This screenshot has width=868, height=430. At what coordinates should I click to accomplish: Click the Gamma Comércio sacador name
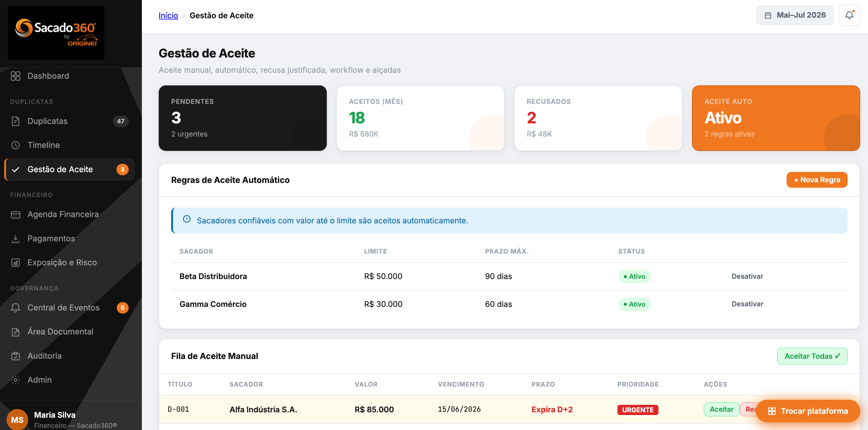point(213,304)
